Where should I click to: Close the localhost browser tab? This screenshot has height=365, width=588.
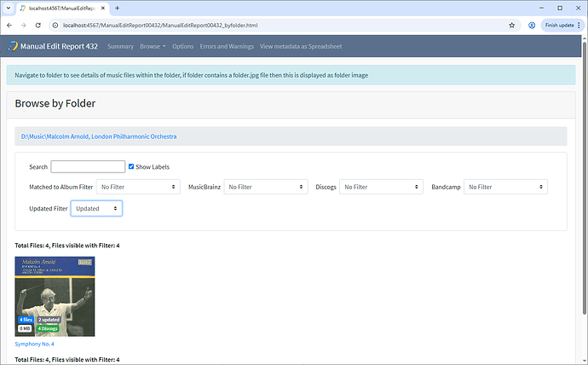pyautogui.click(x=103, y=8)
